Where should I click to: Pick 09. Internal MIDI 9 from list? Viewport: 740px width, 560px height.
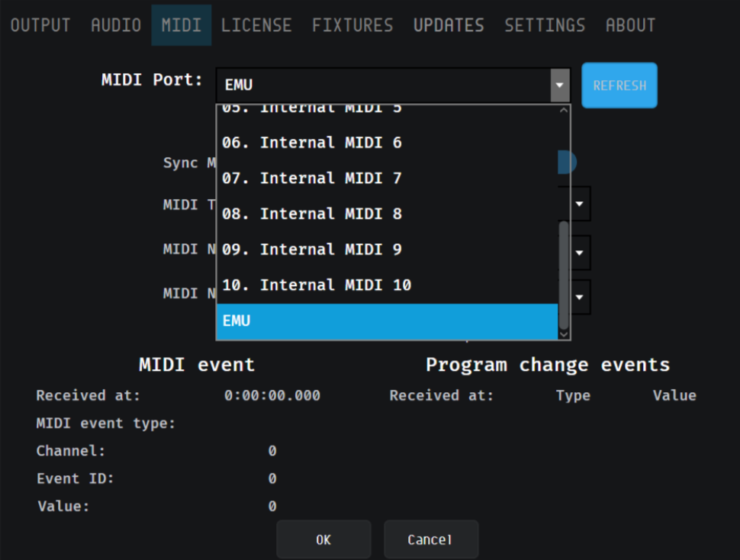click(387, 249)
